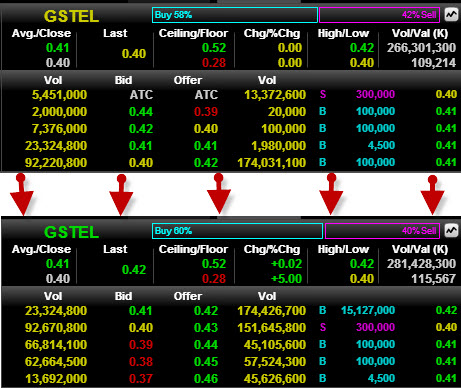The width and height of the screenshot is (461, 388).
Task: Click offer price 0.46 in bottom panel
Action: [x=206, y=379]
